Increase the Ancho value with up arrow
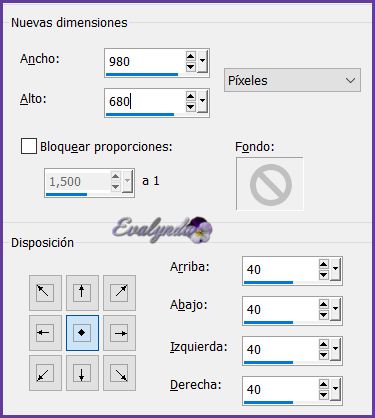Viewport: 375px width, 418px height. 190,56
